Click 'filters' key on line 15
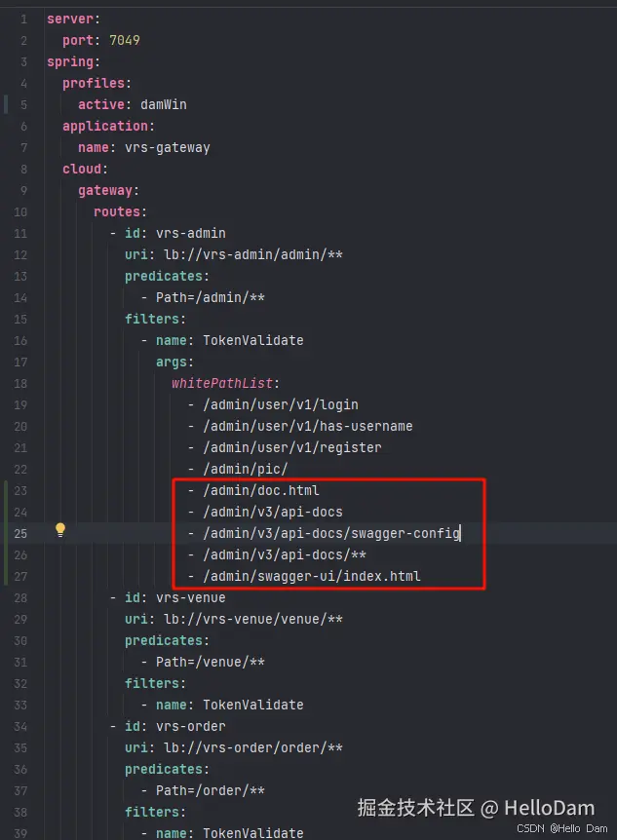Screen dimensions: 617x840 (x=152, y=319)
